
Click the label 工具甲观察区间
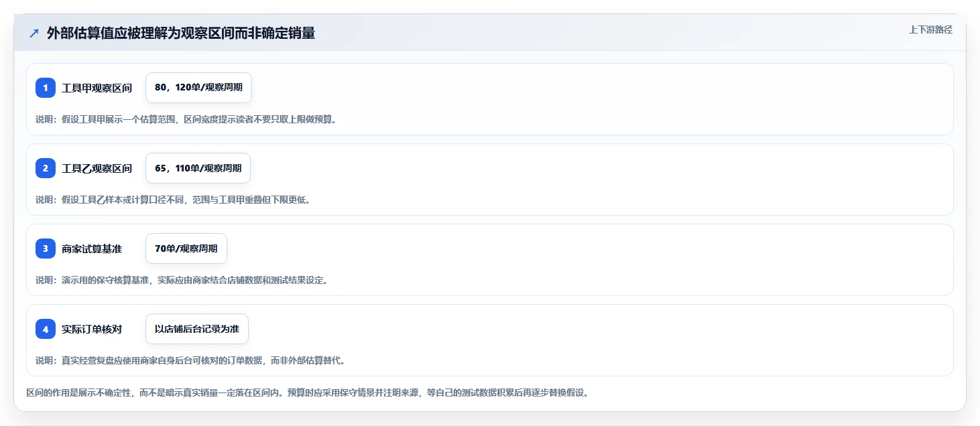pyautogui.click(x=97, y=88)
